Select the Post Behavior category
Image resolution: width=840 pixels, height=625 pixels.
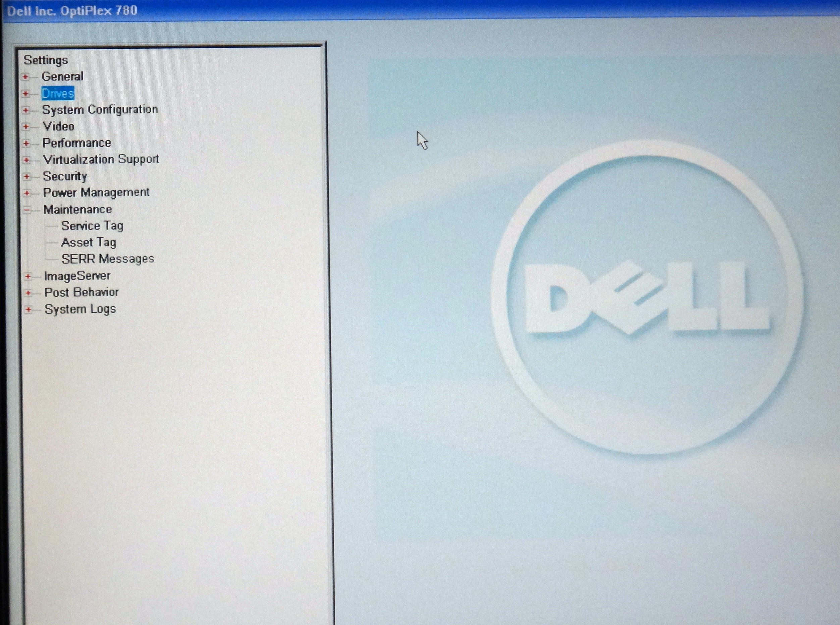tap(82, 292)
